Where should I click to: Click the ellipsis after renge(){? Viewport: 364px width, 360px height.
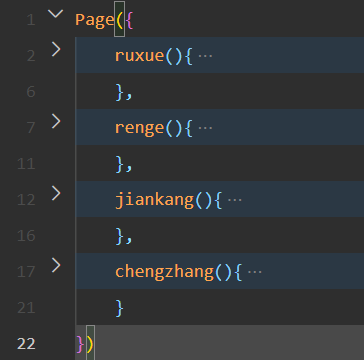[205, 128]
